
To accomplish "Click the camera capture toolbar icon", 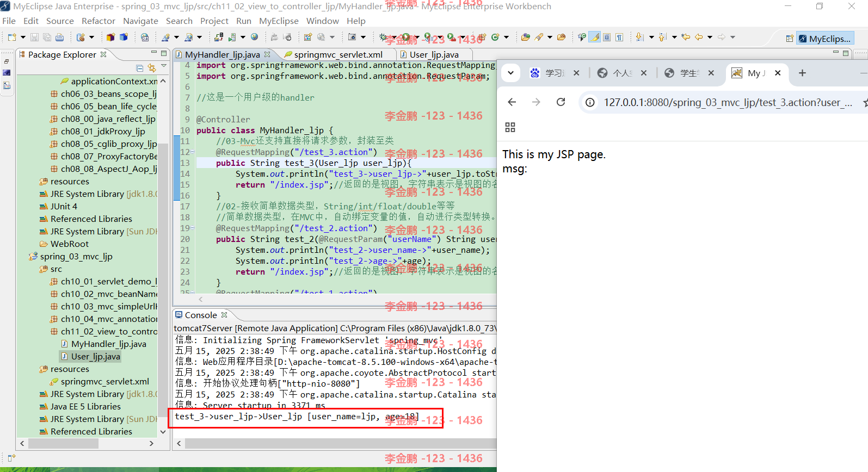I will [x=352, y=38].
